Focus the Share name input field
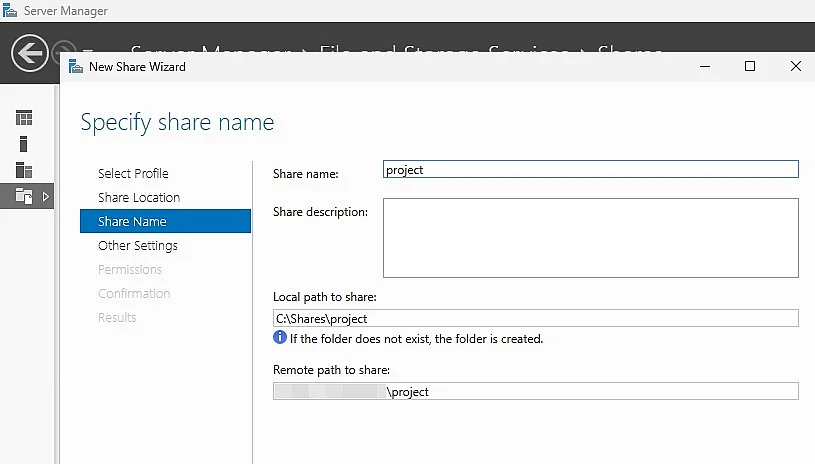The width and height of the screenshot is (815, 464). click(x=590, y=169)
